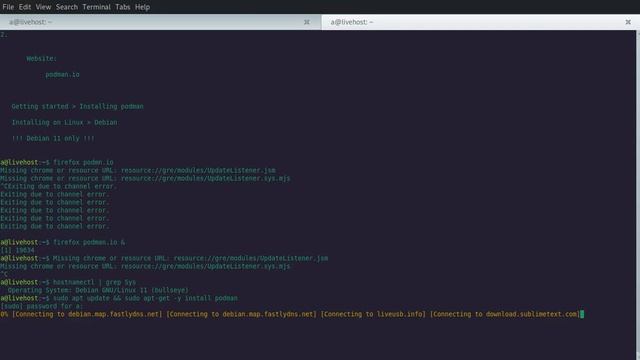Click '^CExiting due to channel error.' line

[x=58, y=187]
